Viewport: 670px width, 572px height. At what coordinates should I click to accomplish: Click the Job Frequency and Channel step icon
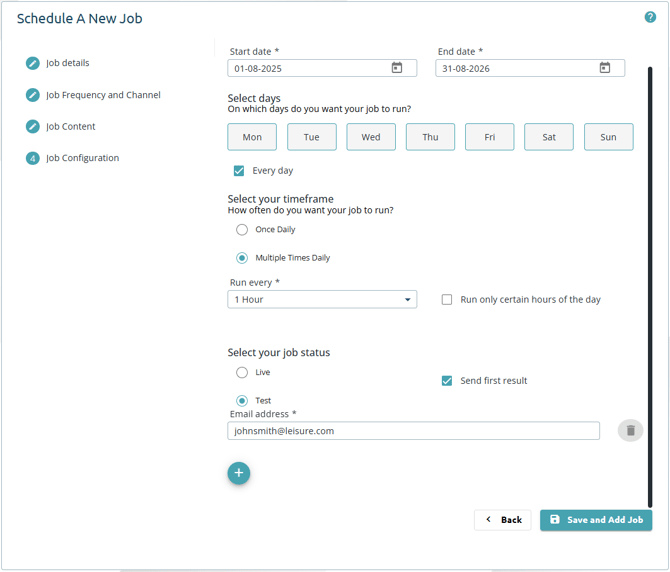[32, 95]
